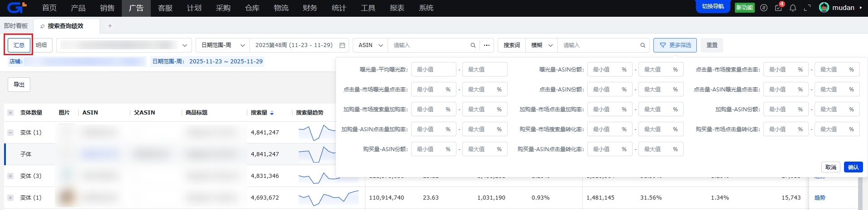The image size is (868, 210).
Task: Collapse the 变体 (1) expanded row
Action: tap(10, 133)
